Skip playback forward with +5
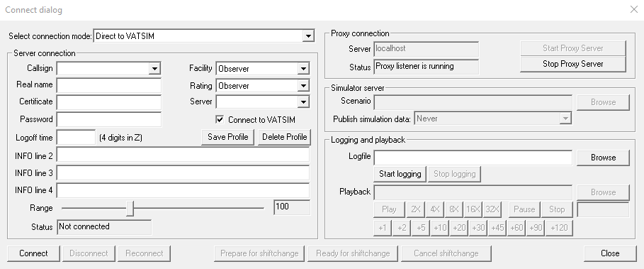 pyautogui.click(x=421, y=228)
